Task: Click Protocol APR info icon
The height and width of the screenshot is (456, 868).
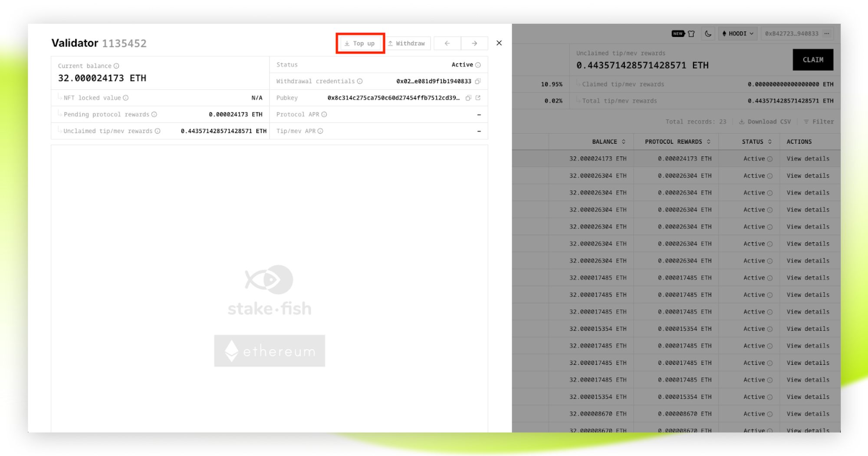Action: tap(324, 115)
